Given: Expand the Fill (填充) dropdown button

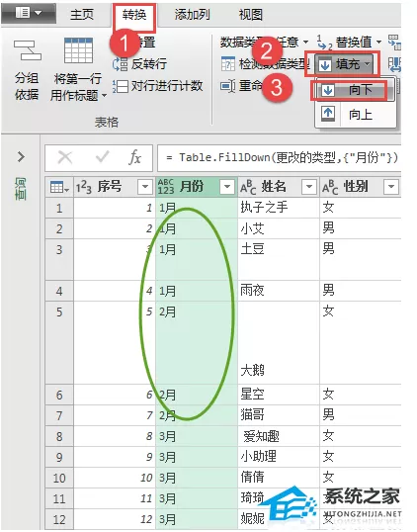Looking at the screenshot, I should click(x=344, y=64).
